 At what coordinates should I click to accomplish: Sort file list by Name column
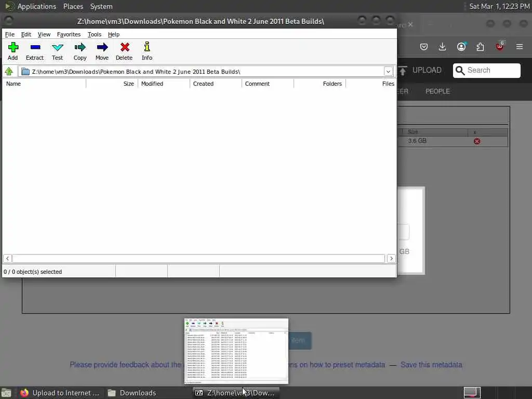coord(45,84)
